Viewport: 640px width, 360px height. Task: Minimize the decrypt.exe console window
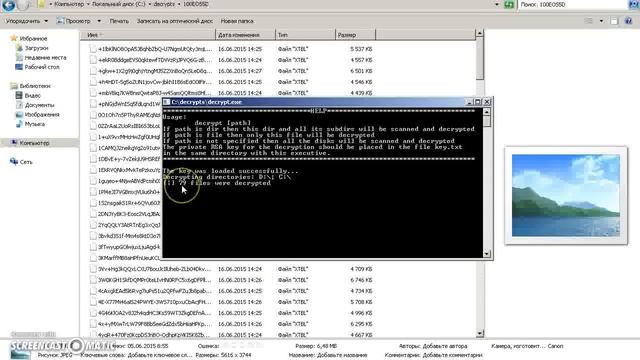(469, 102)
